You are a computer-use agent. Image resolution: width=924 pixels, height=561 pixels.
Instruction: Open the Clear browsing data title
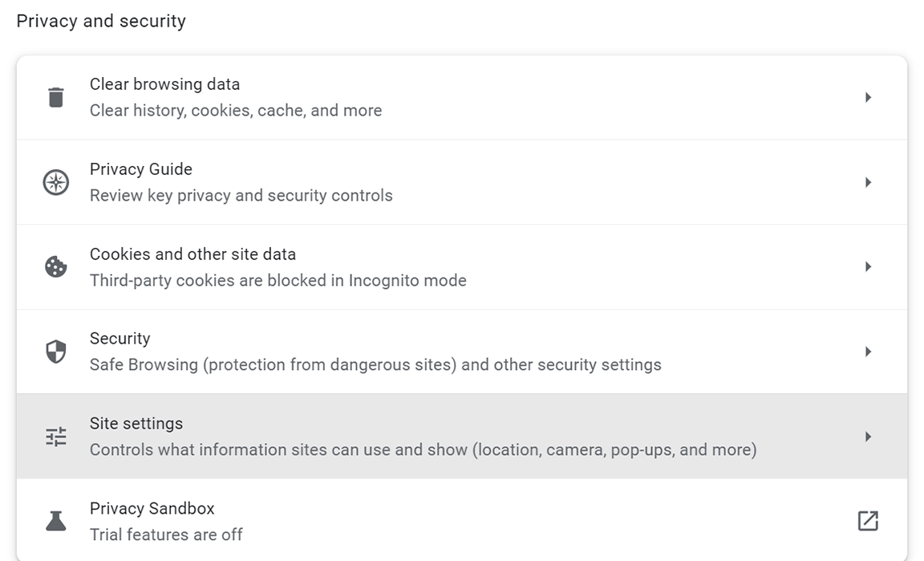coord(164,84)
